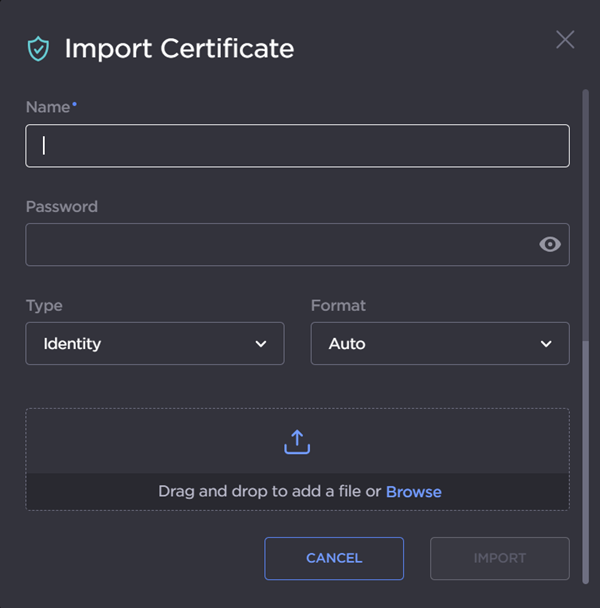This screenshot has width=600, height=608.
Task: Click the shield certificate icon in header
Action: tap(38, 48)
